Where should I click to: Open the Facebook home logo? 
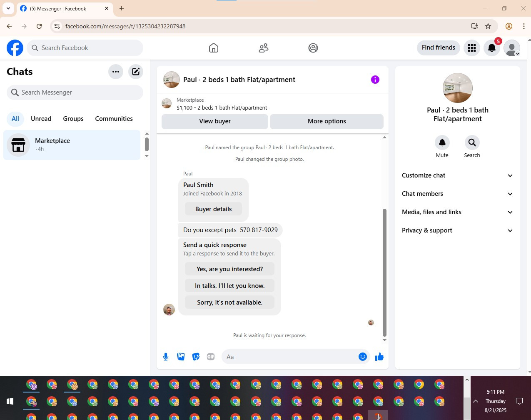[x=15, y=48]
